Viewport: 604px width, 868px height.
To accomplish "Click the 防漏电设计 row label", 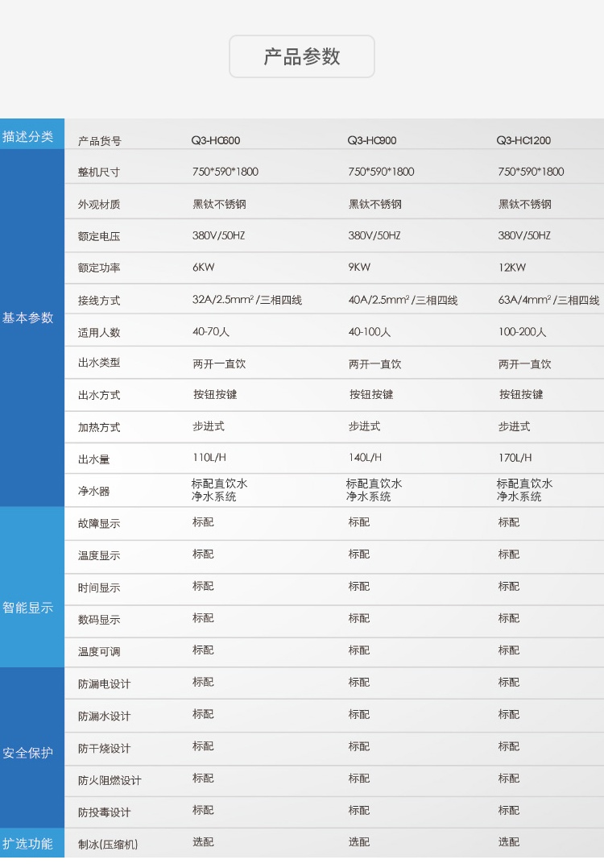I will pos(104,684).
